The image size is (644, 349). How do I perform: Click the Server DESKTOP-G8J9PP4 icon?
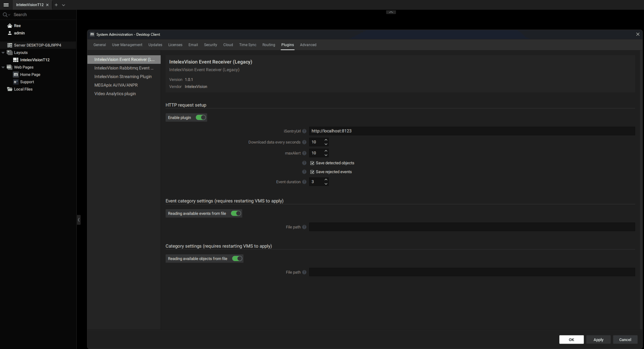pyautogui.click(x=10, y=45)
